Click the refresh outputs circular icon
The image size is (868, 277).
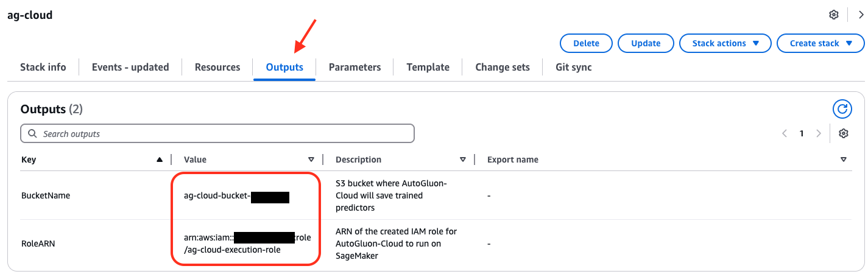pos(842,109)
